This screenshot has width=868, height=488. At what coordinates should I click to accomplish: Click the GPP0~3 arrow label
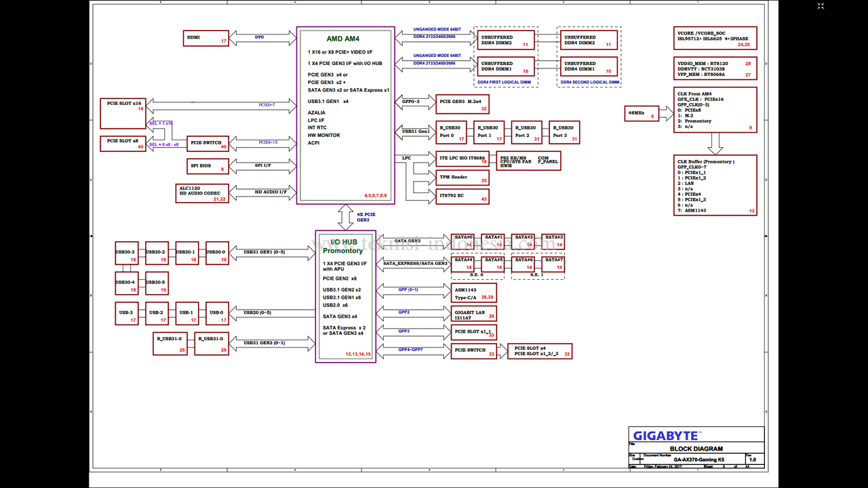(411, 101)
